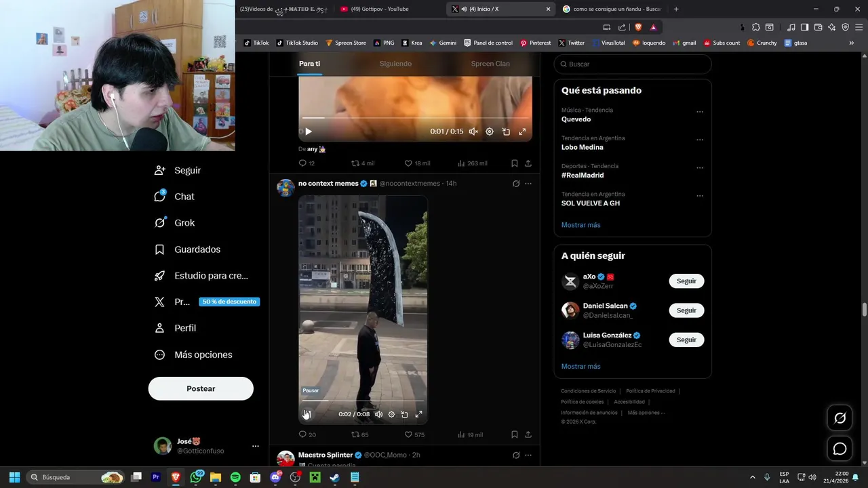Share the post with 263 mil views
868x488 pixels.
(528, 163)
